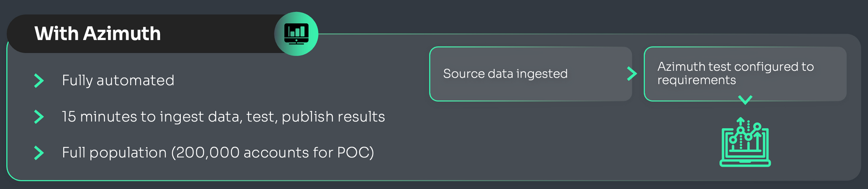This screenshot has height=189, width=868.
Task: Click the right arrow after Source data ingested
Action: pyautogui.click(x=632, y=74)
